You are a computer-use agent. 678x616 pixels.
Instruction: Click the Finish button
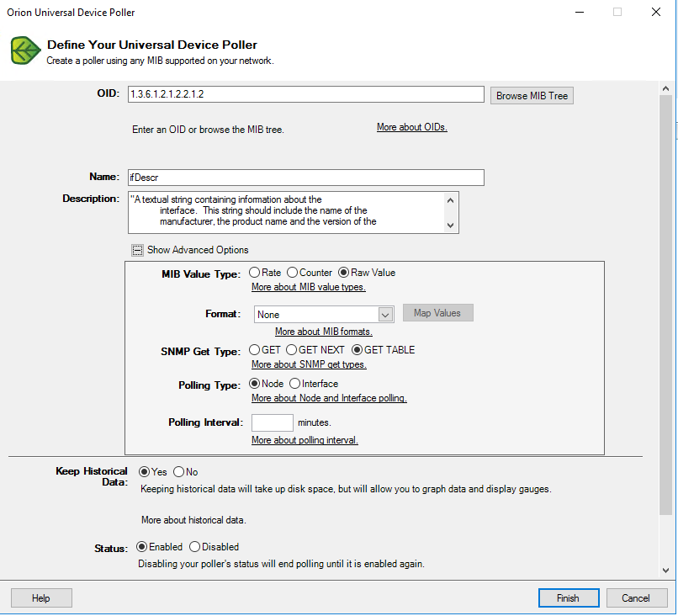(x=568, y=598)
